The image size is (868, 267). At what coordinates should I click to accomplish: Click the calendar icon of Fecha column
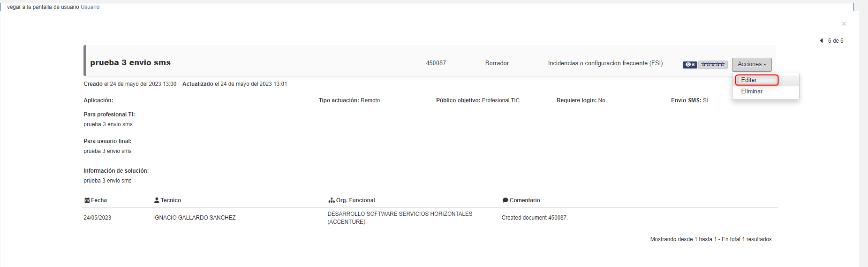87,200
